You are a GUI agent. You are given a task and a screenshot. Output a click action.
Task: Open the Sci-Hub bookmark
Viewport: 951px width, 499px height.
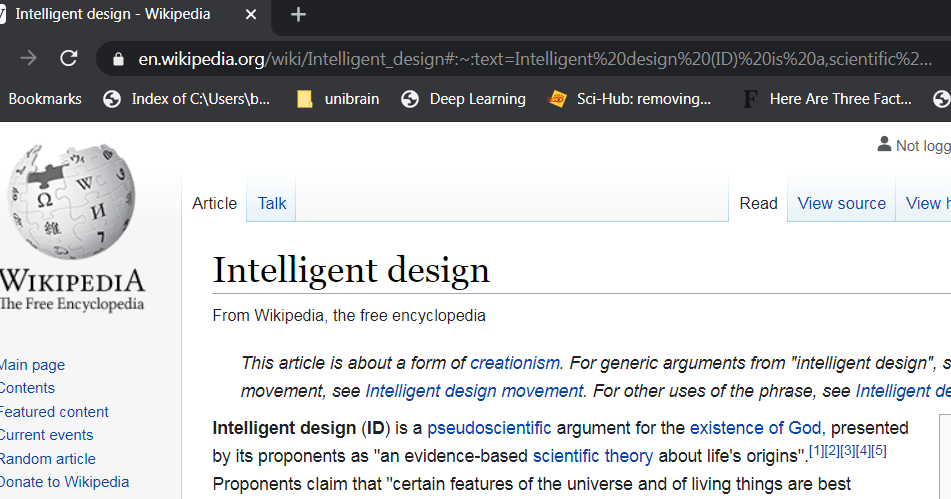tap(631, 99)
